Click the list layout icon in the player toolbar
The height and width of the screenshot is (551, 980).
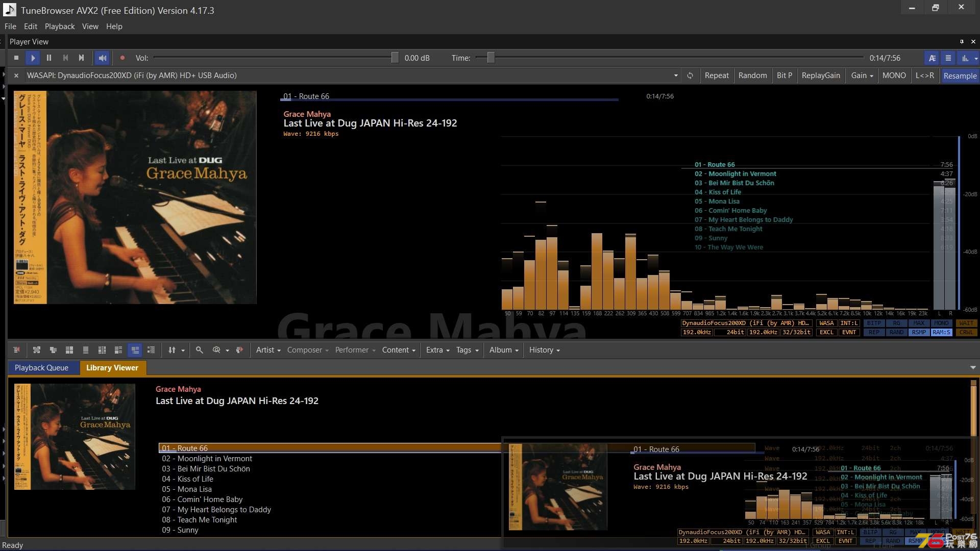coord(948,58)
